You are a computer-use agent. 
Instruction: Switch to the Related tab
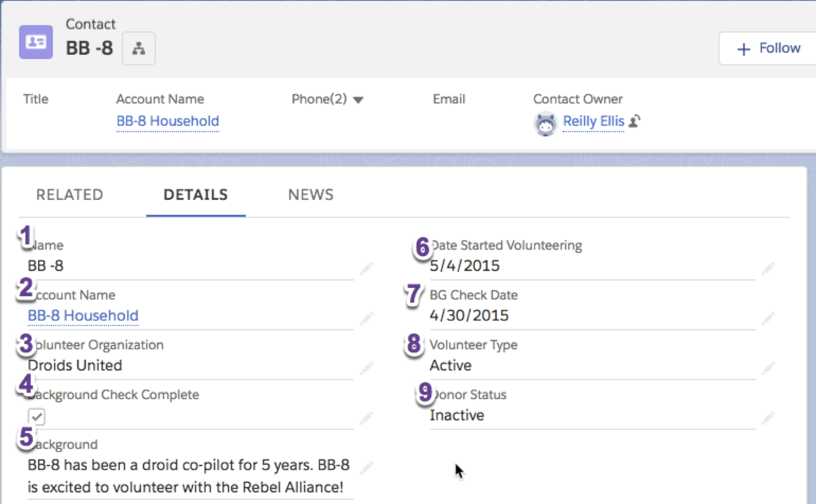tap(69, 195)
